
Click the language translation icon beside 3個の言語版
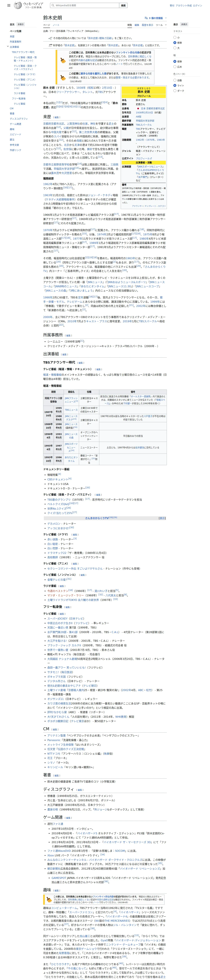(x=146, y=18)
